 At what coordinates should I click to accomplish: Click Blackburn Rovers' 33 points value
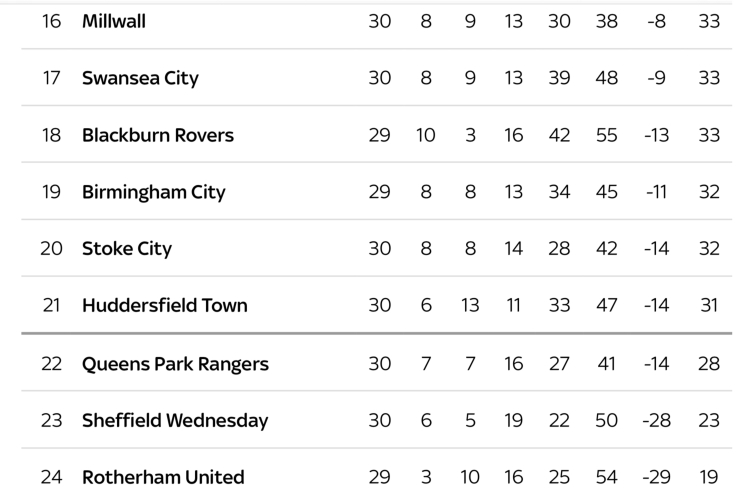(x=709, y=135)
